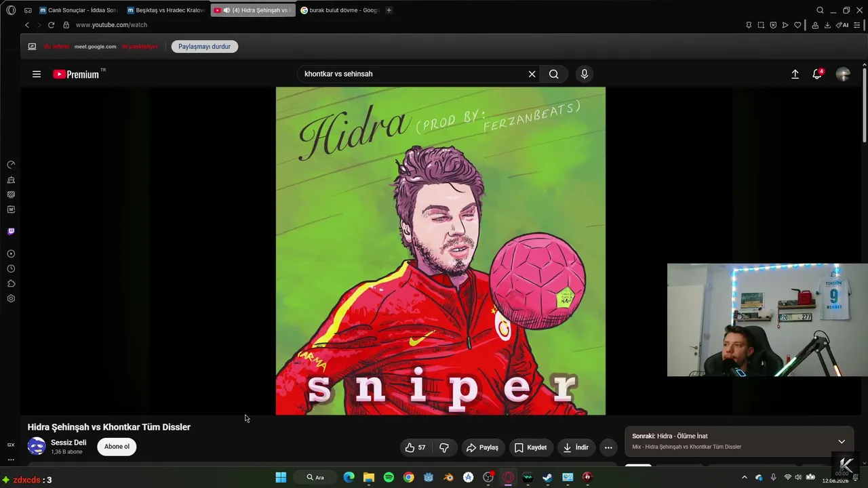Open the YouTube guide hamburger menu

click(37, 74)
